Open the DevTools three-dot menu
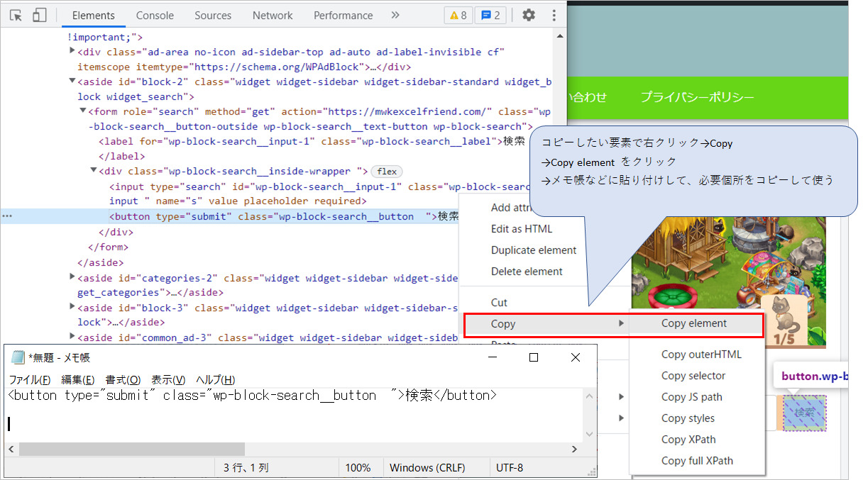This screenshot has width=868, height=480. pos(554,15)
